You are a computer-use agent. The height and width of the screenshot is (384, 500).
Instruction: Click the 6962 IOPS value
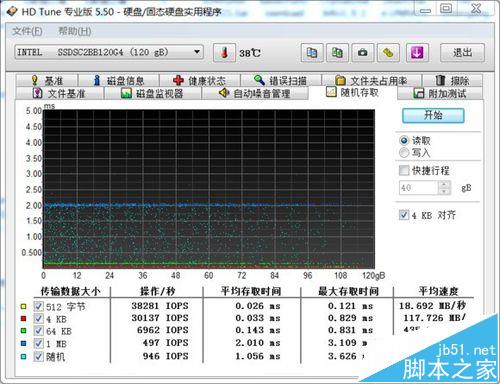tap(163, 330)
